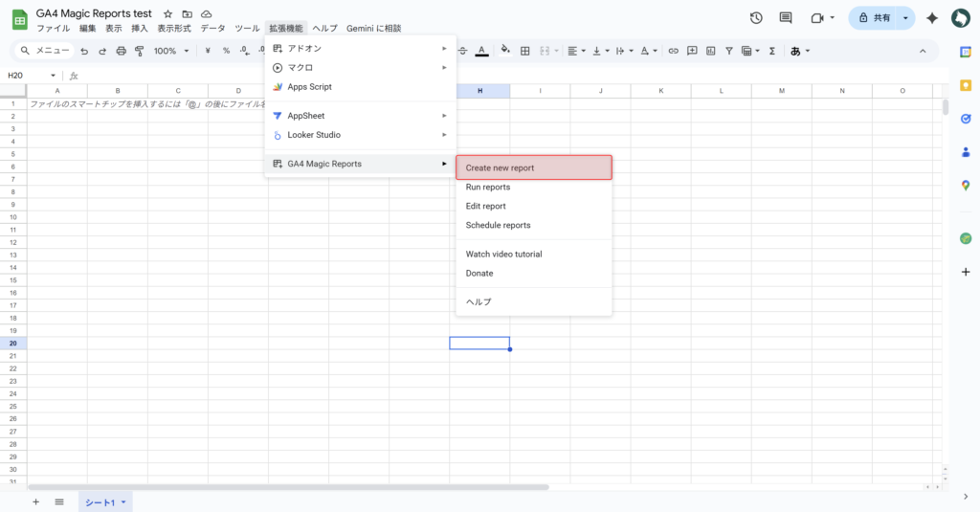
Task: Expand the horizontal align dropdown
Action: tap(583, 52)
